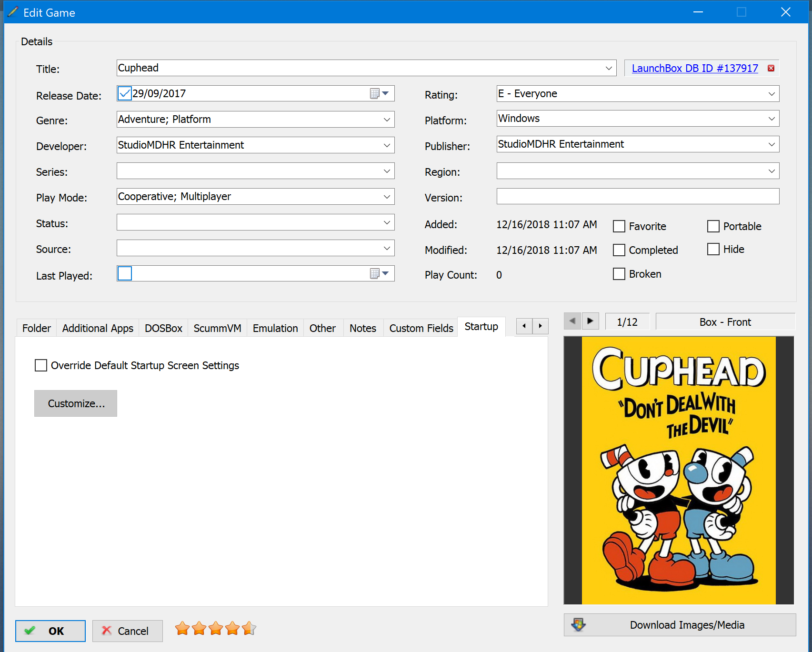Switch to Custom Fields tab
Viewport: 812px width, 652px height.
click(421, 328)
